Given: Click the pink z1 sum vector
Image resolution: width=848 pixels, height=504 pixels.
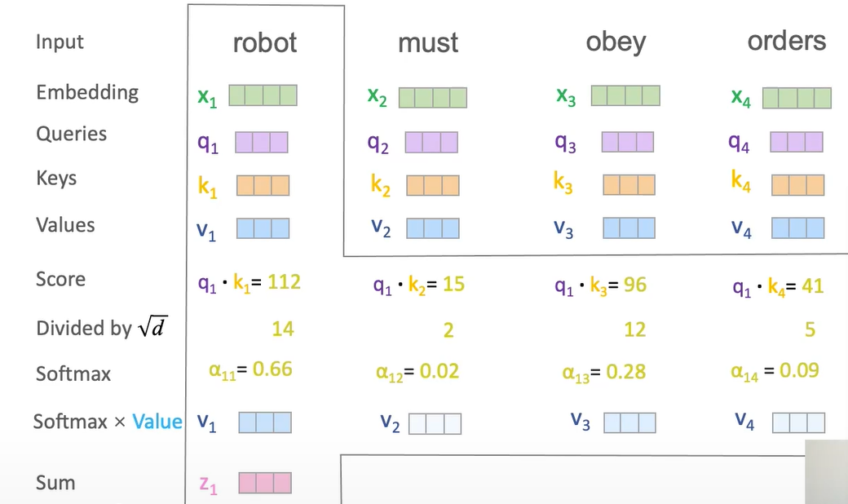Looking at the screenshot, I should pos(265,484).
